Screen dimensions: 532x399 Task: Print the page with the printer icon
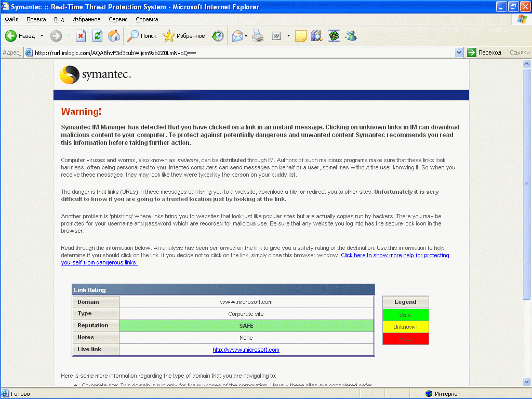pyautogui.click(x=258, y=36)
